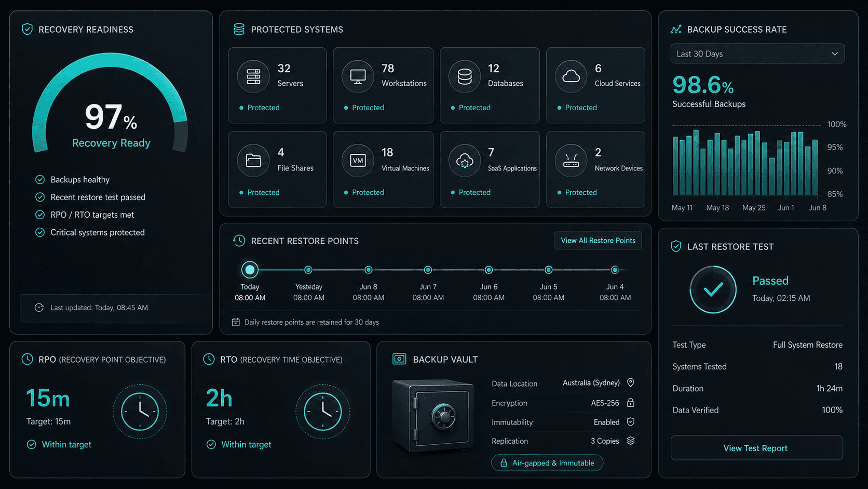Click the Air-gapped & Immutable badge

coord(547,462)
